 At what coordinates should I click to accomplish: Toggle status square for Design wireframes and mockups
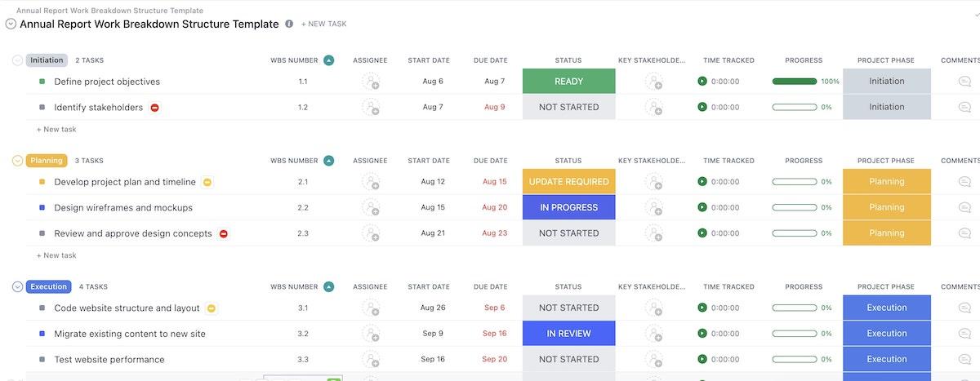42,208
